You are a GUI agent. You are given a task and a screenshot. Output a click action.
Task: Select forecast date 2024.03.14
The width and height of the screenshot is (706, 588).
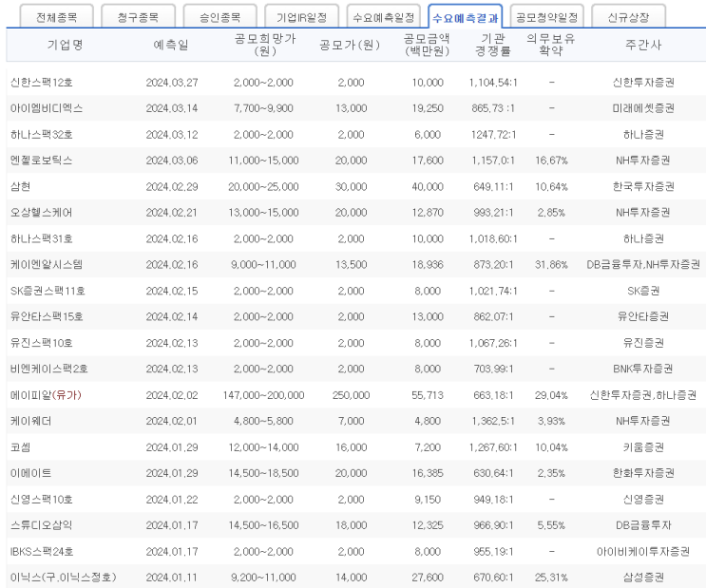[x=172, y=108]
